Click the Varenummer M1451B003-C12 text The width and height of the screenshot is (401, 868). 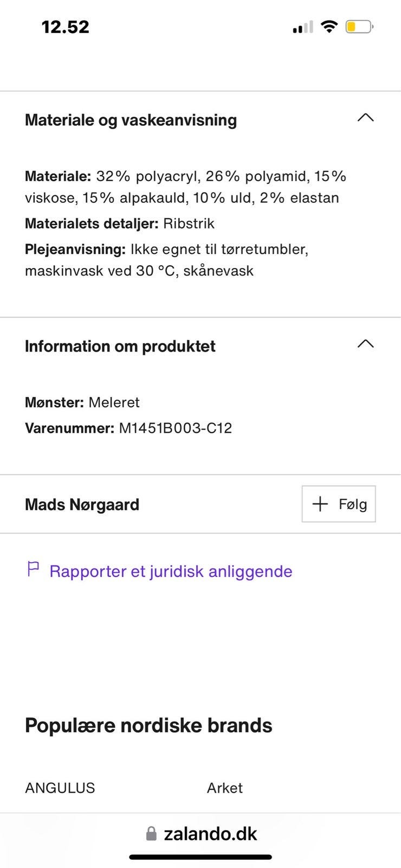click(128, 428)
